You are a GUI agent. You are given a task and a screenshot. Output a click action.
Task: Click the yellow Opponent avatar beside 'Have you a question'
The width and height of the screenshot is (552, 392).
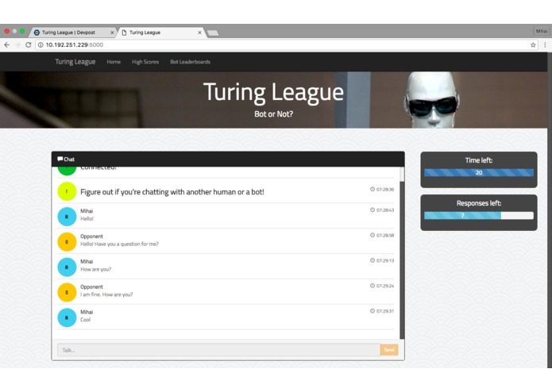click(x=67, y=241)
